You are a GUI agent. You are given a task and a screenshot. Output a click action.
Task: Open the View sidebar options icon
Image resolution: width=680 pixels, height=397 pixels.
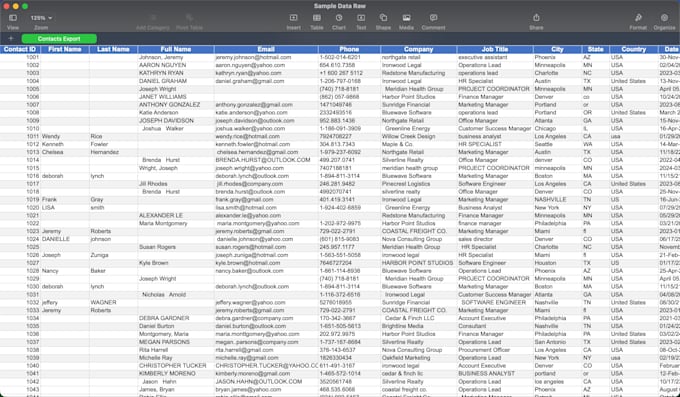[x=13, y=18]
